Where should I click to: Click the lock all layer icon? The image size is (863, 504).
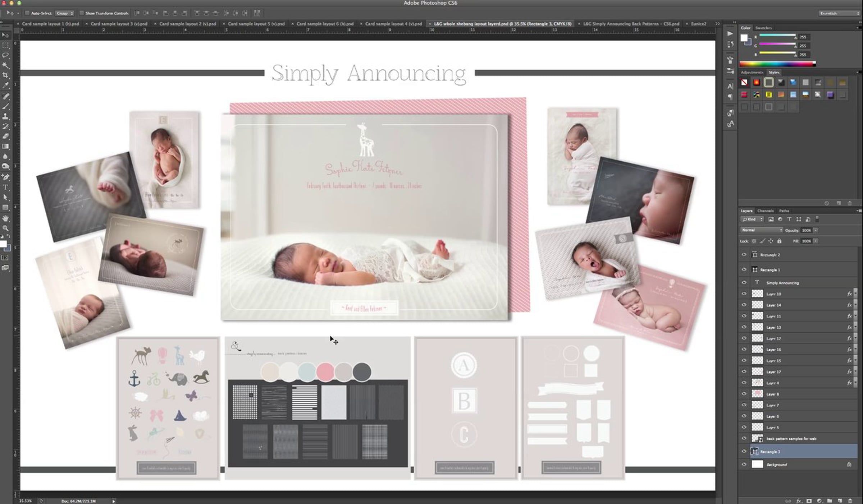[x=779, y=241]
